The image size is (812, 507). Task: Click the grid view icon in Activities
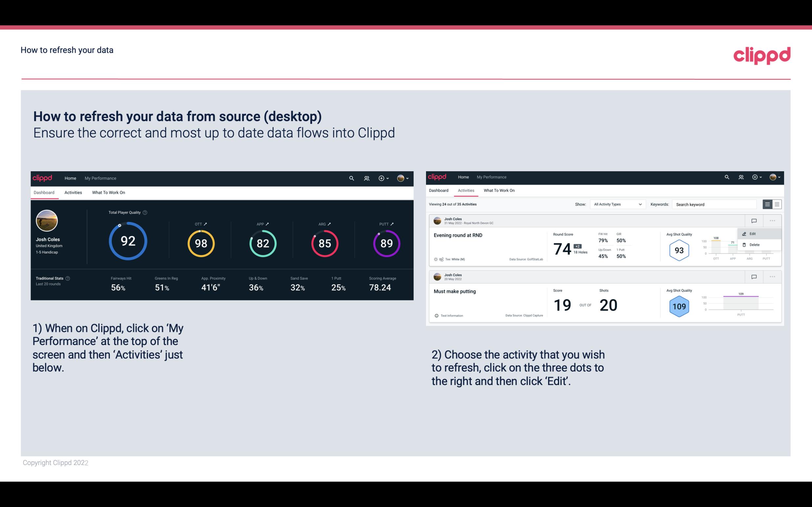[x=776, y=204]
